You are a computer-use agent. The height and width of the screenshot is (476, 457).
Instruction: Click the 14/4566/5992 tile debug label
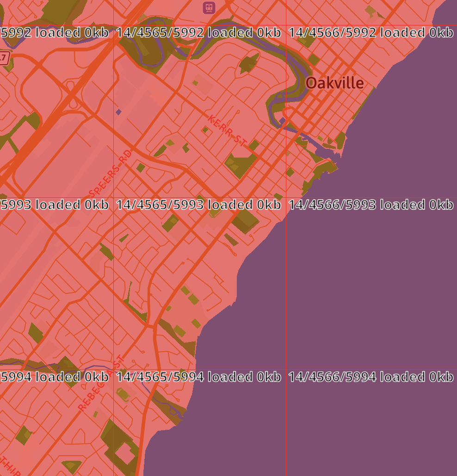click(371, 33)
